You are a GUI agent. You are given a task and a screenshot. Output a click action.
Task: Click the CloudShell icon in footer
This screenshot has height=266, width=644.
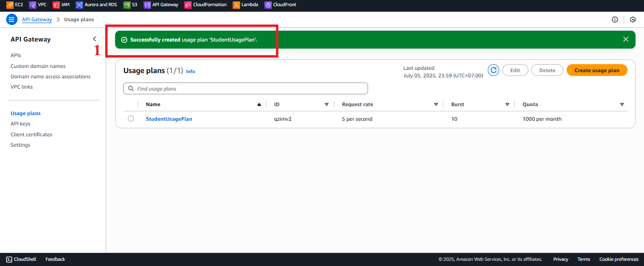(x=9, y=259)
